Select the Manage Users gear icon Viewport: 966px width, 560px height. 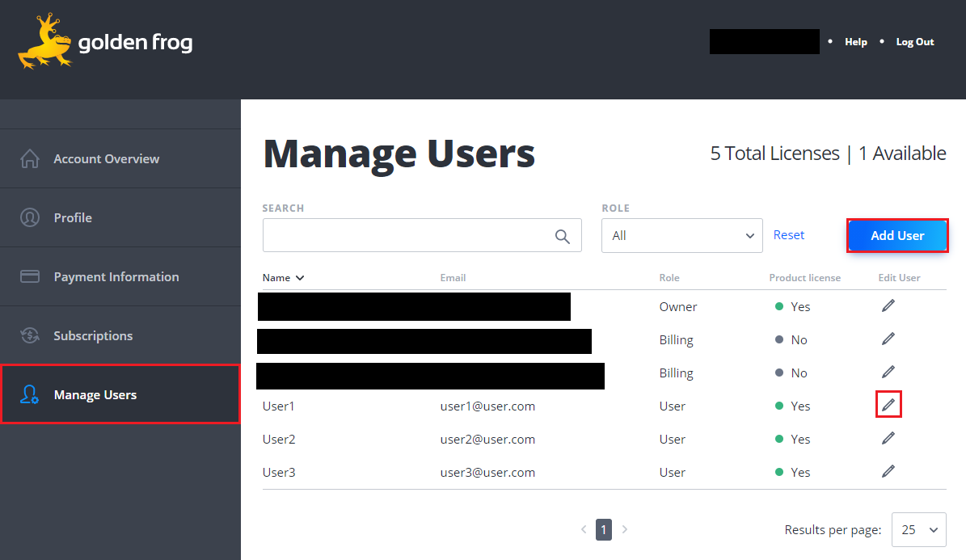point(30,394)
